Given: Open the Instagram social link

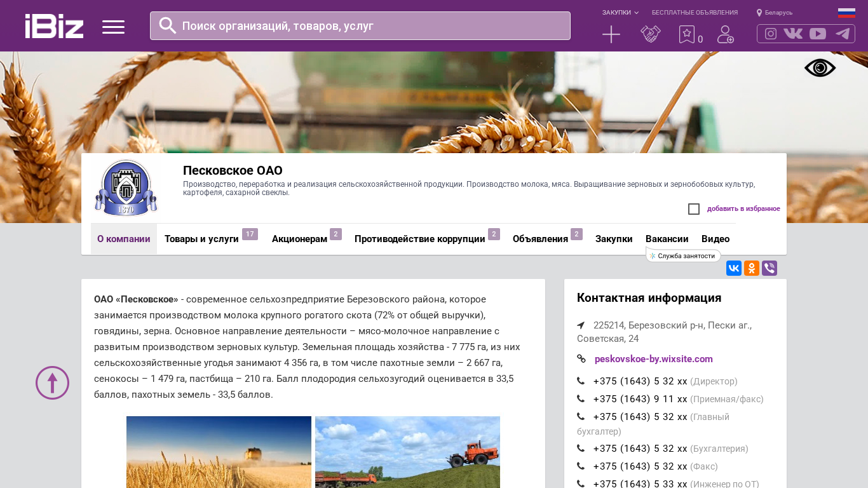Looking at the screenshot, I should [x=770, y=34].
